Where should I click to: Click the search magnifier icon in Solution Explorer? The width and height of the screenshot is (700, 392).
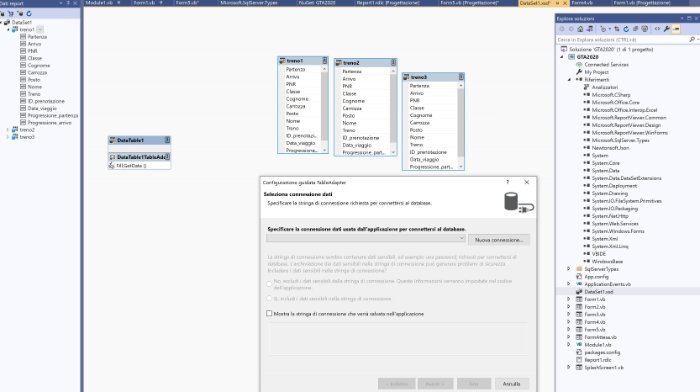click(x=692, y=40)
